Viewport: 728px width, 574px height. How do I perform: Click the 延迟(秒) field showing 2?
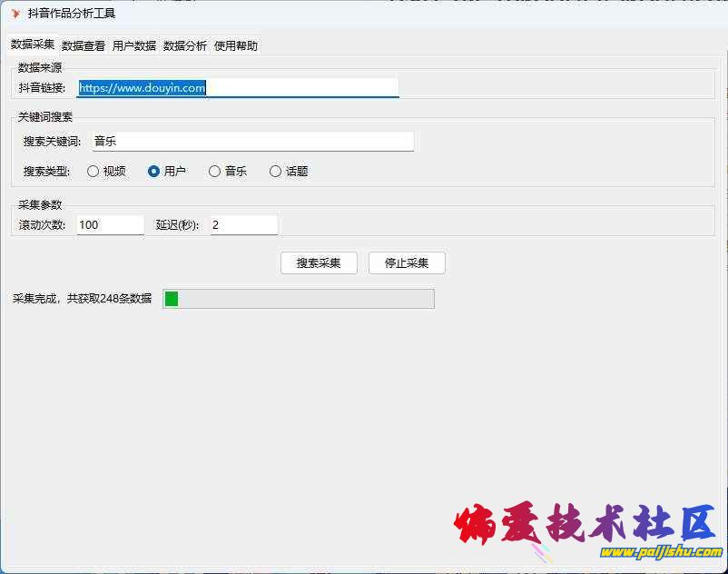point(243,225)
